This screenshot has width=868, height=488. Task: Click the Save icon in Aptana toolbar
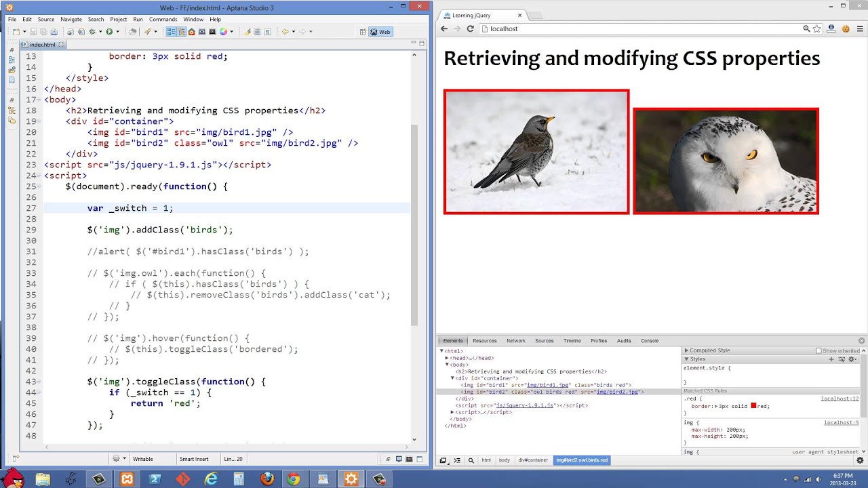pyautogui.click(x=33, y=32)
